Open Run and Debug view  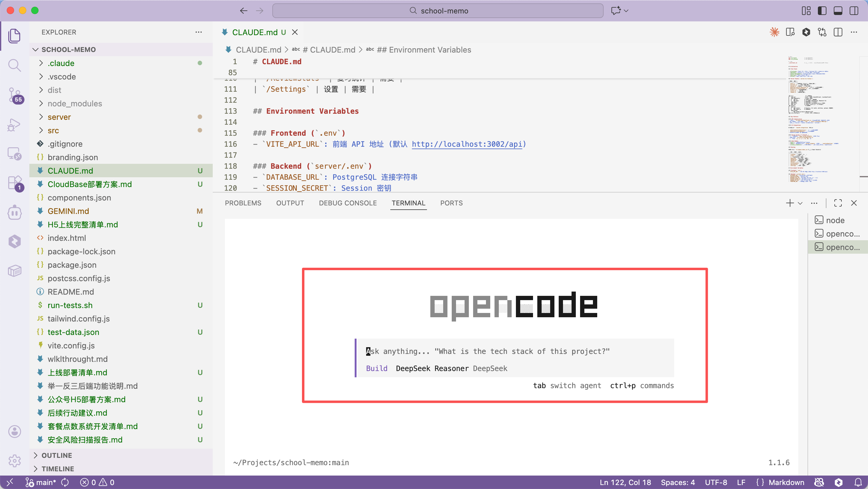[14, 124]
